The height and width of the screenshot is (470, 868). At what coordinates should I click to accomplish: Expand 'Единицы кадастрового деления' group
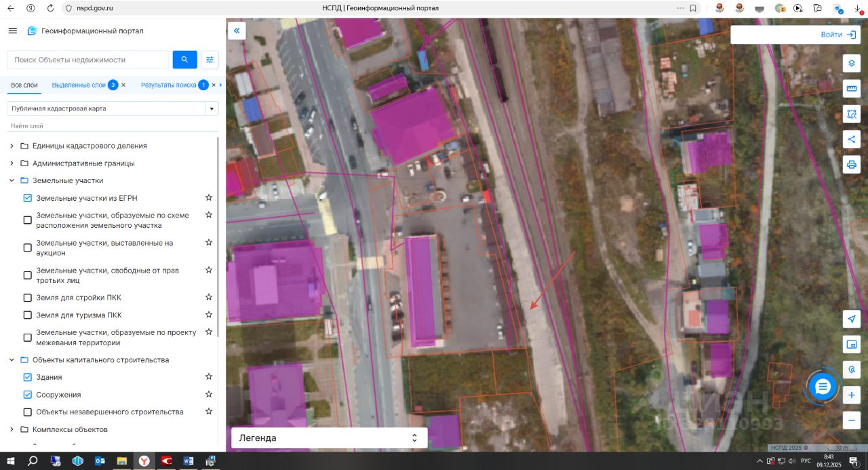(12, 146)
